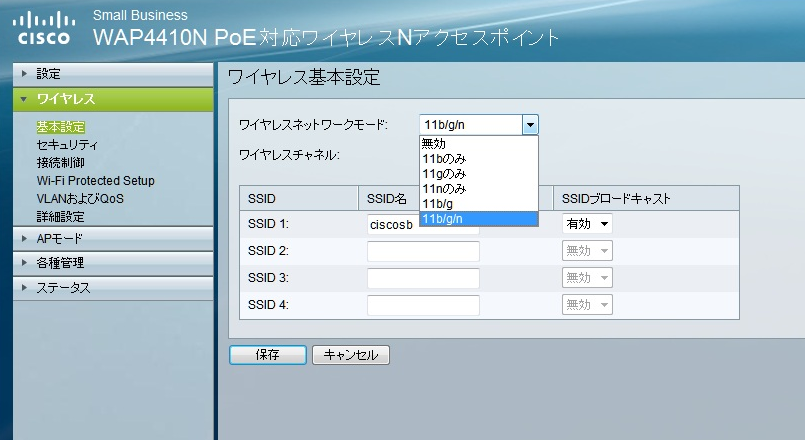Click the SSID 4 name field
Image resolution: width=805 pixels, height=440 pixels.
(423, 305)
